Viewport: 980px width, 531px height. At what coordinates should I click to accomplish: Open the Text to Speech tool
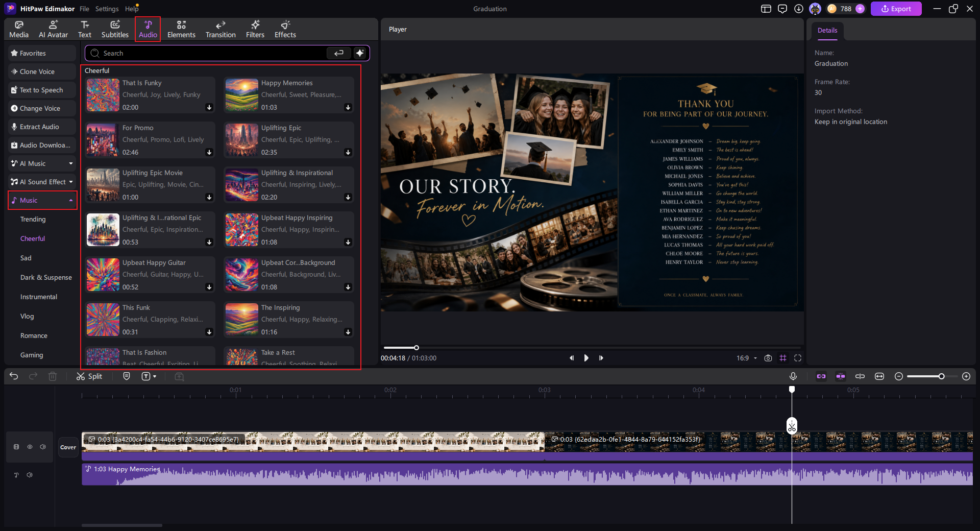42,90
